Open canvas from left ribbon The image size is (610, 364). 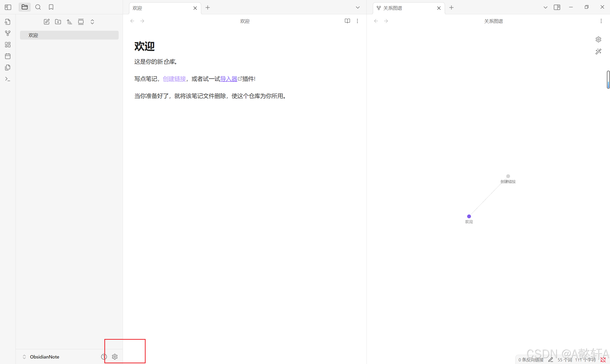(8, 45)
